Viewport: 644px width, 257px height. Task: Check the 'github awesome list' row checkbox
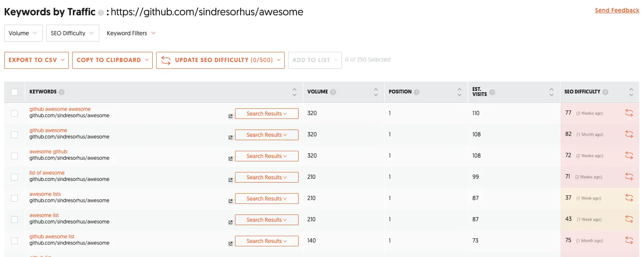[14, 240]
